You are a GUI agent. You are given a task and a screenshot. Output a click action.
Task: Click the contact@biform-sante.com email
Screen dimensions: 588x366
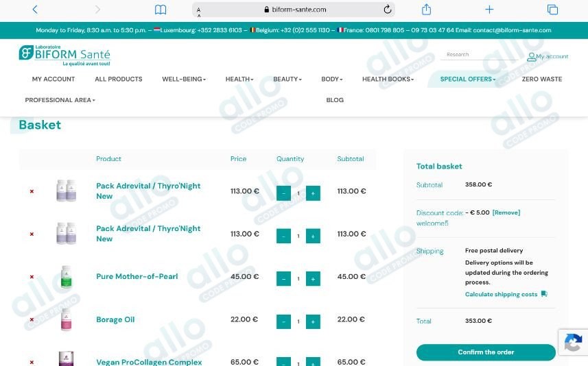click(x=512, y=30)
